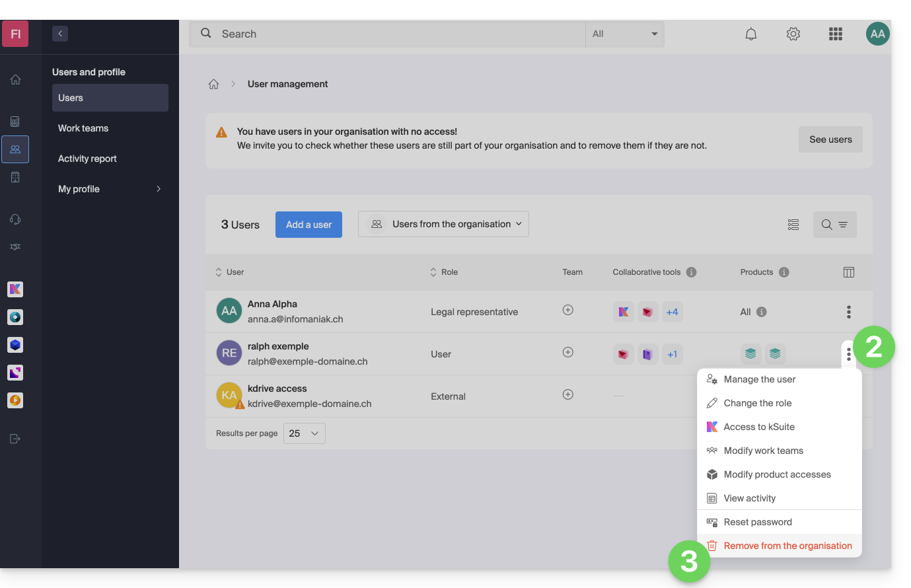Click the breadcrumb home icon
Image resolution: width=911 pixels, height=588 pixels.
[x=213, y=84]
